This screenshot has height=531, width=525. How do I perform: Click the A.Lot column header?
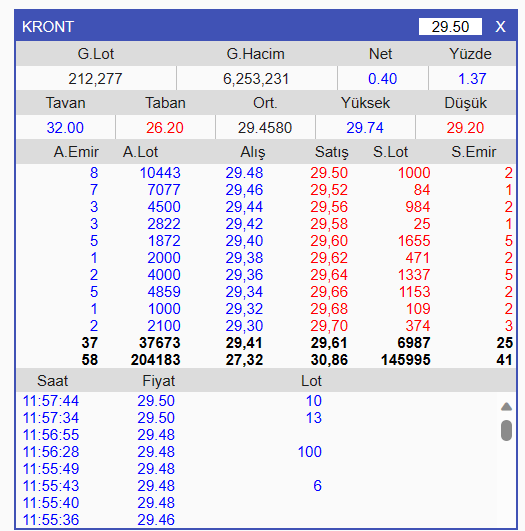(x=140, y=152)
